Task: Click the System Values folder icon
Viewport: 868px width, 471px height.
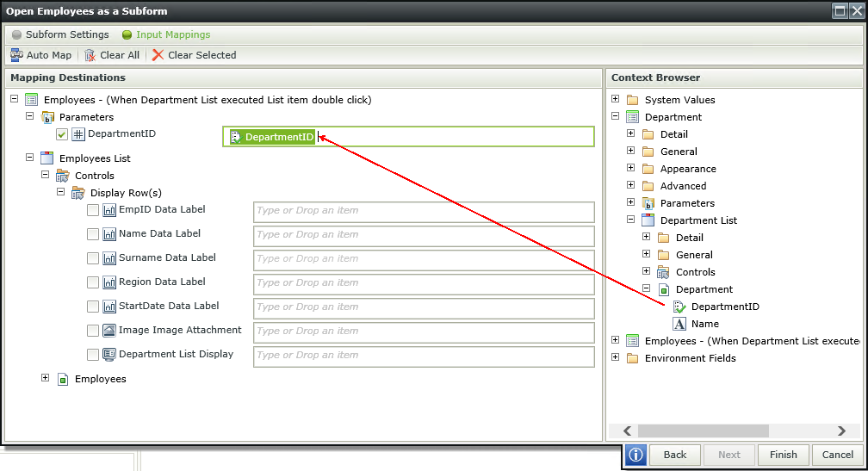Action: [632, 100]
